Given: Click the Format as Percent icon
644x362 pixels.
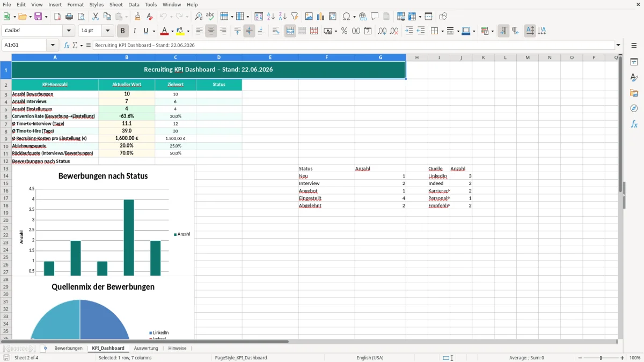Looking at the screenshot, I should click(x=345, y=31).
